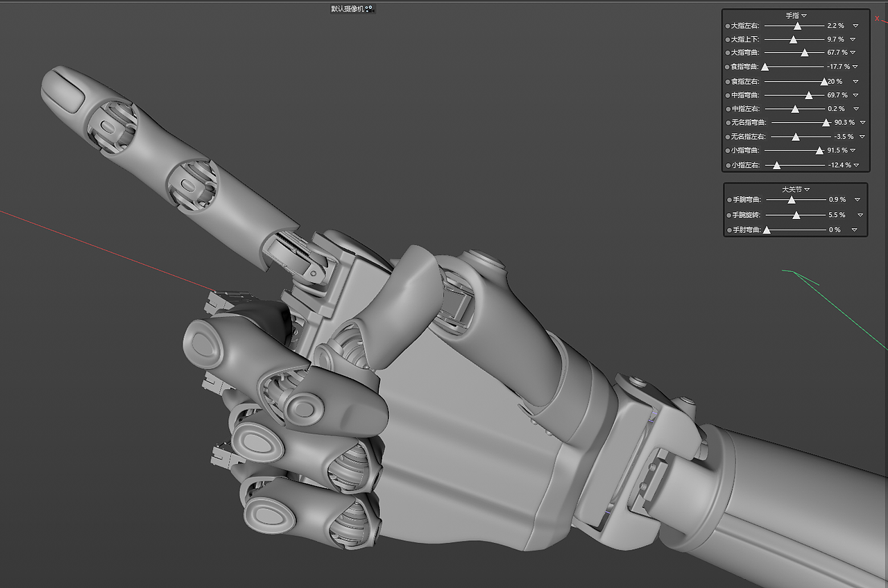Click the 大指上下 slider handle
The image size is (888, 588).
coord(794,40)
